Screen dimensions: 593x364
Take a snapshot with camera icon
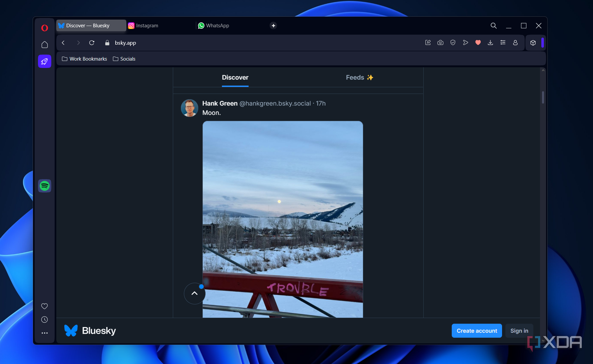tap(440, 43)
